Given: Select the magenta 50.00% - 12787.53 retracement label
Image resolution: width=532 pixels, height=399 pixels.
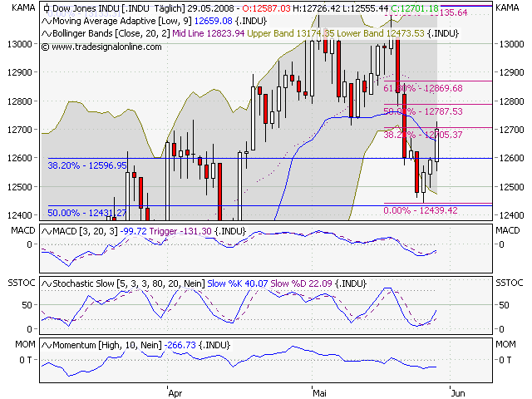Looking at the screenshot, I should pos(423,111).
